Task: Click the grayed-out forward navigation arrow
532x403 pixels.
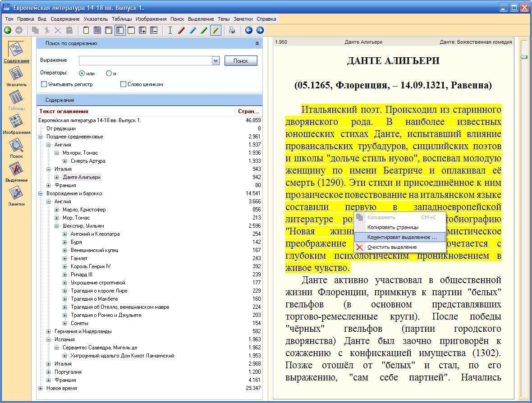Action: coord(19,31)
